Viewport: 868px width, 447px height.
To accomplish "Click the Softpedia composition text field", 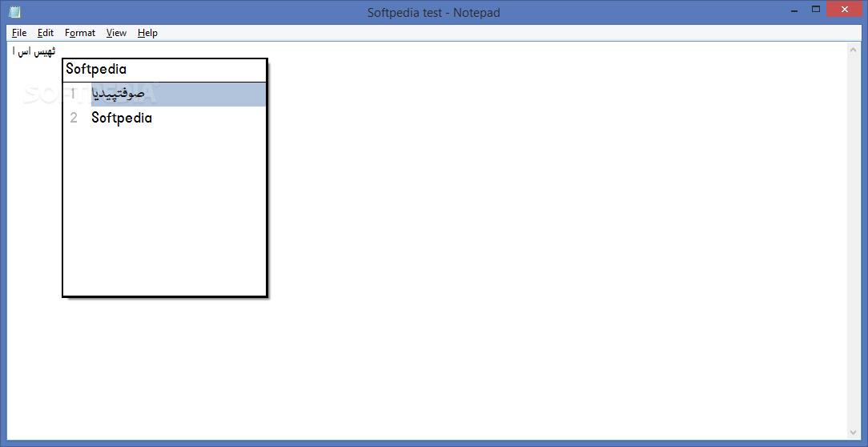I will click(164, 70).
